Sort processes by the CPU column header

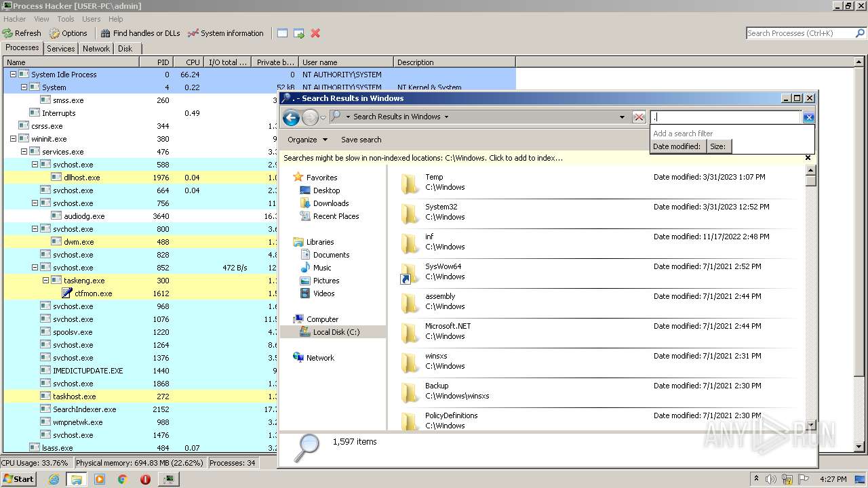[x=188, y=62]
